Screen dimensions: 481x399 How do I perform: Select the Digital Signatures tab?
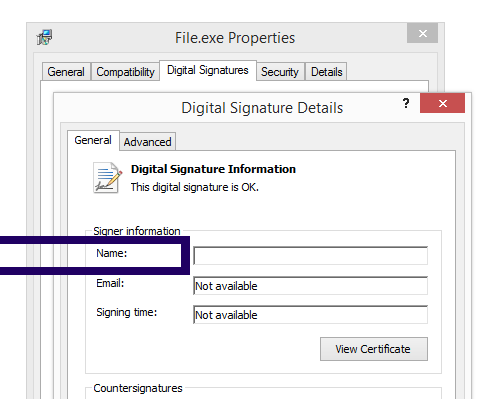pos(208,70)
